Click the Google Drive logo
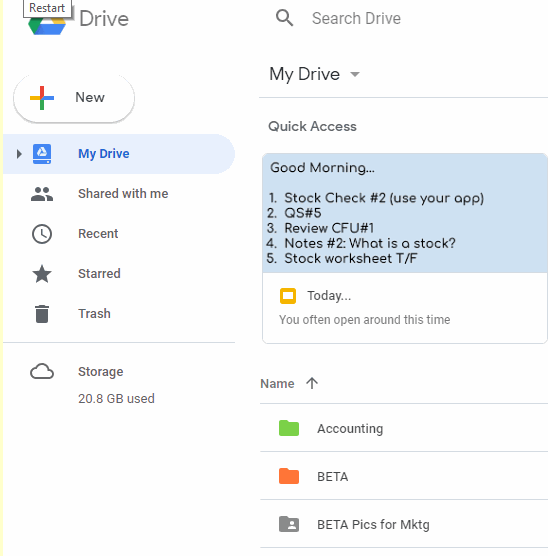Screen dimensions: 548x556 tap(47, 26)
